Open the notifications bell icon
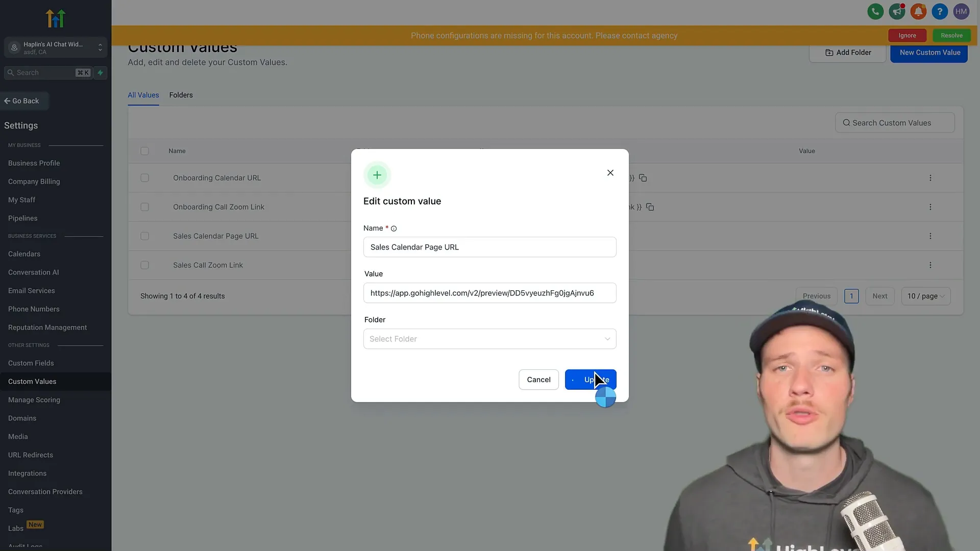 [918, 11]
